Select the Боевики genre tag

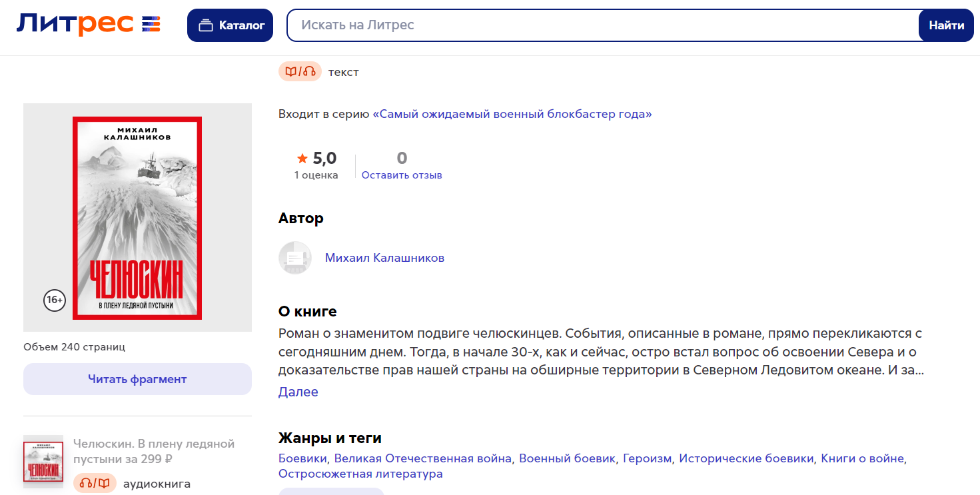point(302,458)
